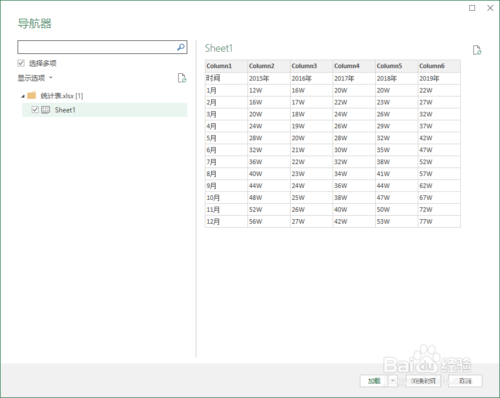Click the 56W cell in the 12月 row

coord(269,221)
